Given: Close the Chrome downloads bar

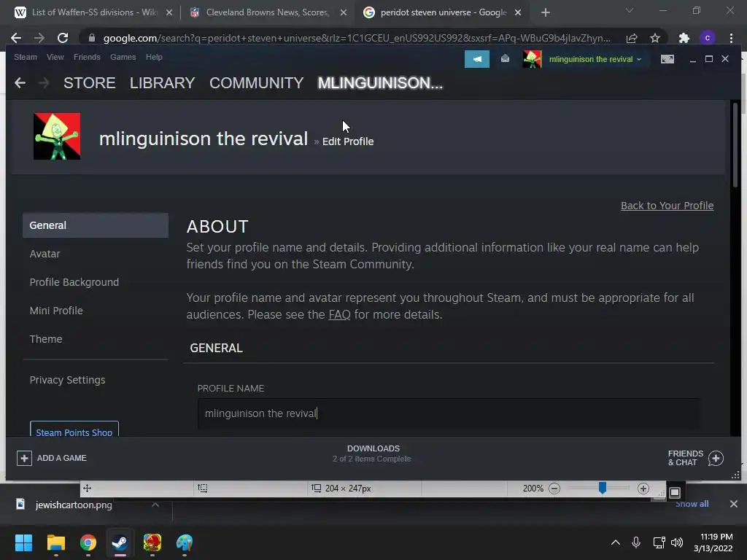Looking at the screenshot, I should coord(734,504).
